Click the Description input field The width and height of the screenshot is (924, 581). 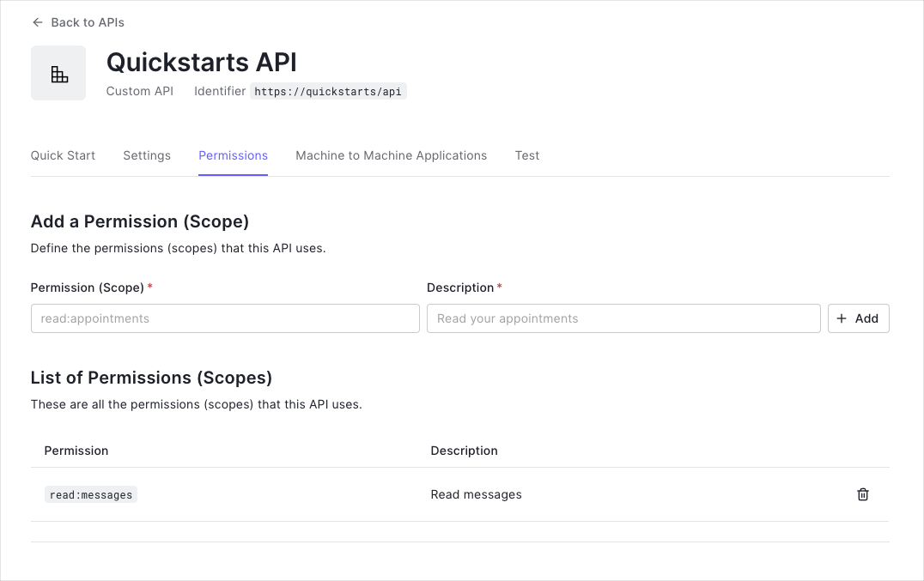click(x=623, y=318)
